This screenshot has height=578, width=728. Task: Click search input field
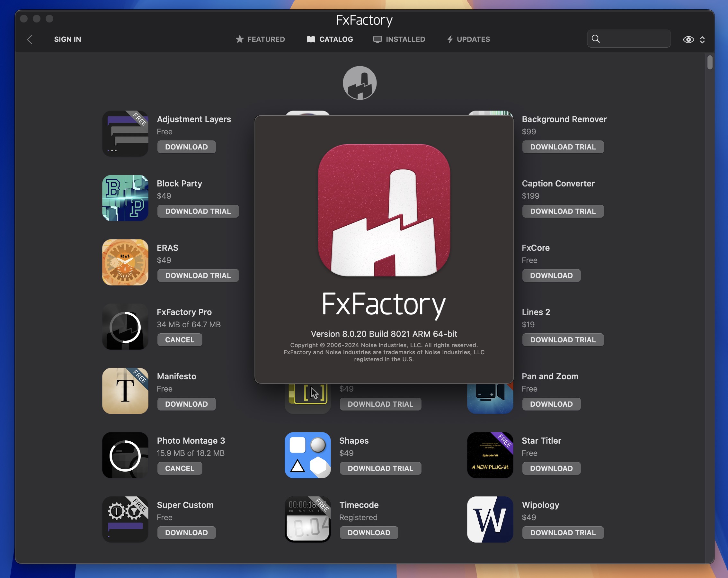tap(629, 38)
